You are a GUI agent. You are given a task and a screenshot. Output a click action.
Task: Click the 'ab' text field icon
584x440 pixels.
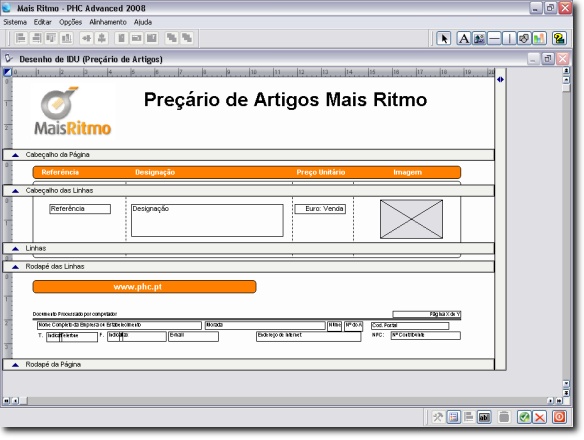(x=484, y=417)
